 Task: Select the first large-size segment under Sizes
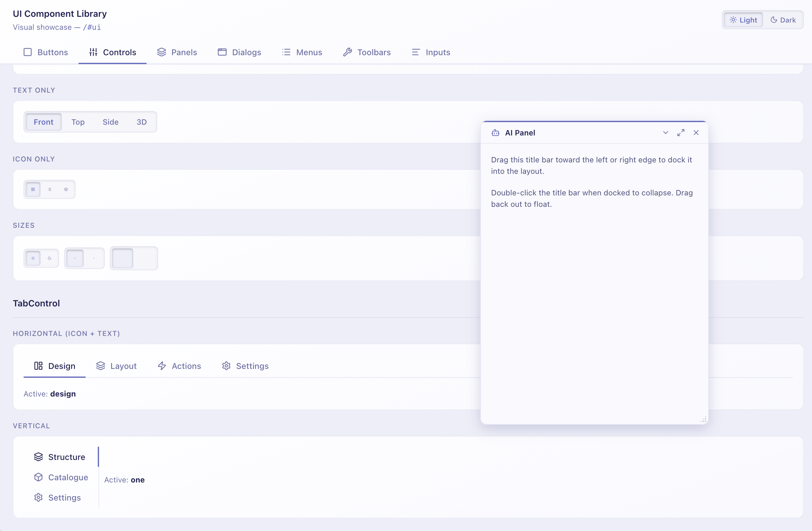point(123,258)
